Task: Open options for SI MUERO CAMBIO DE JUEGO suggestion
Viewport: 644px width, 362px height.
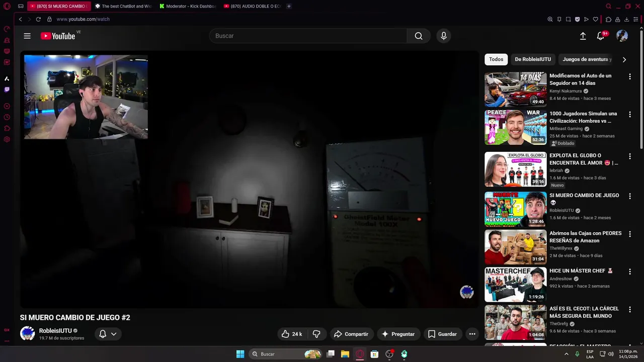Action: [629, 196]
